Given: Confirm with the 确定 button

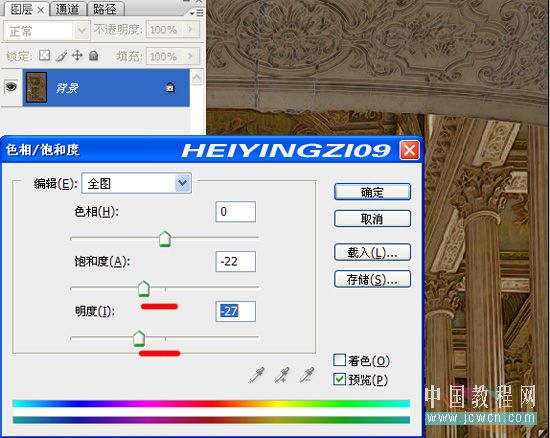Looking at the screenshot, I should click(x=372, y=192).
